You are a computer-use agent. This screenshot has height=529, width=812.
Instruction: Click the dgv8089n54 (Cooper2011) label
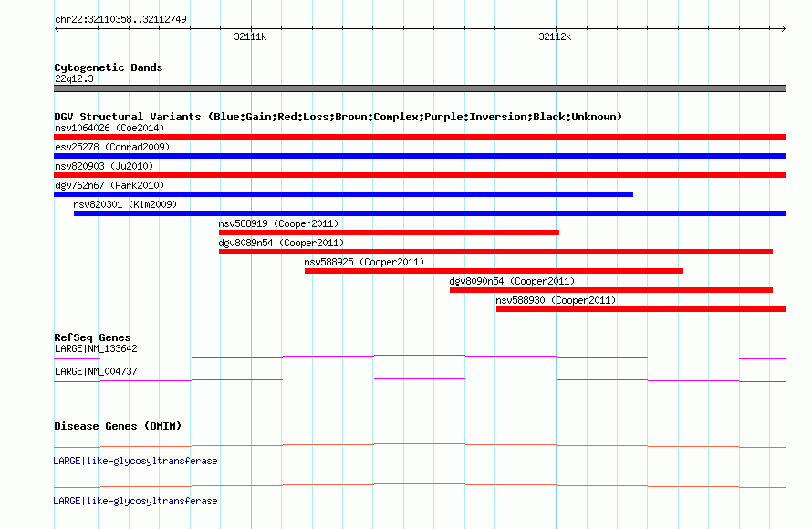281,243
